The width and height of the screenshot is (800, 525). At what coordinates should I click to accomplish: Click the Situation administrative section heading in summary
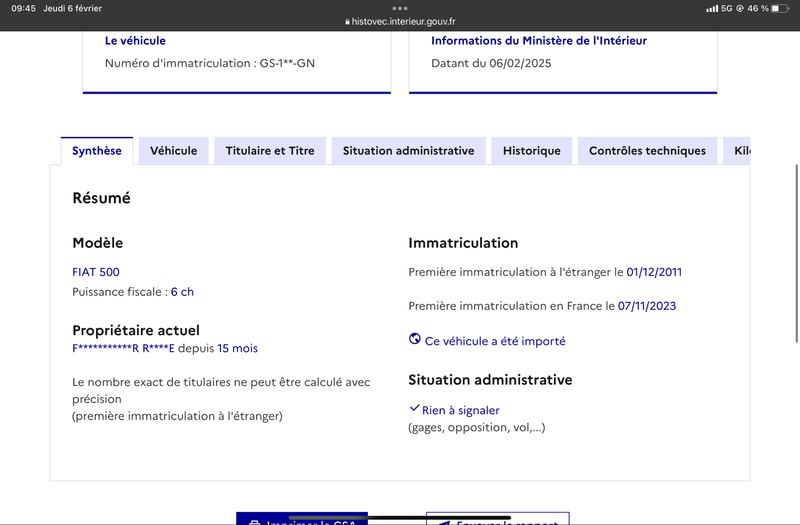click(x=490, y=380)
